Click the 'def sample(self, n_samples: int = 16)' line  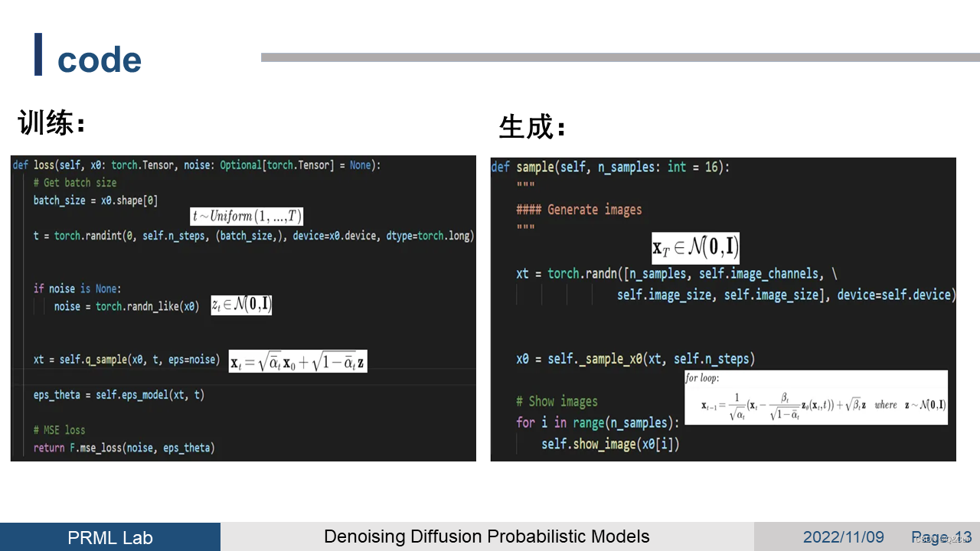coord(611,167)
